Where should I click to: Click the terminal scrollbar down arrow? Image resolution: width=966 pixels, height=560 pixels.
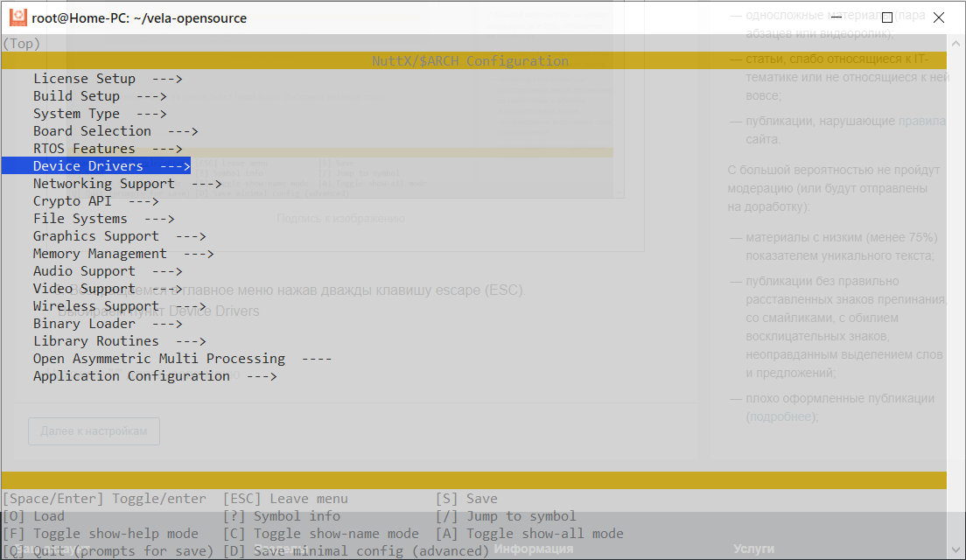[x=955, y=550]
